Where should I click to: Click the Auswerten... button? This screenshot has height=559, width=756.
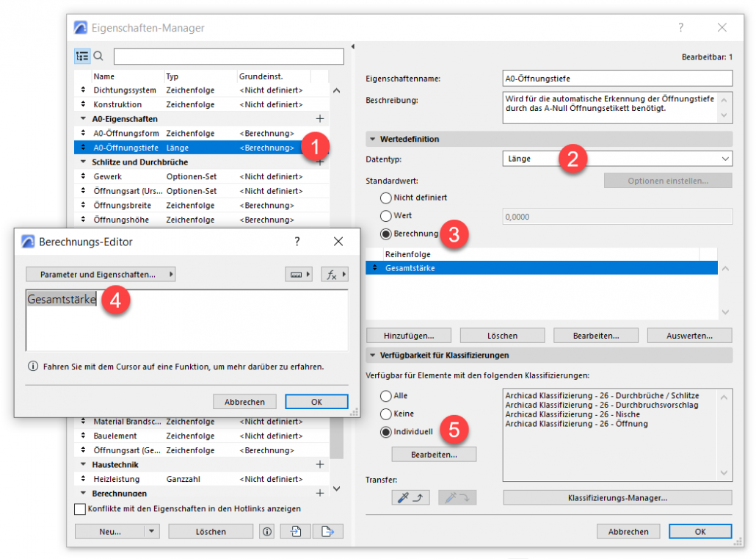(x=689, y=336)
